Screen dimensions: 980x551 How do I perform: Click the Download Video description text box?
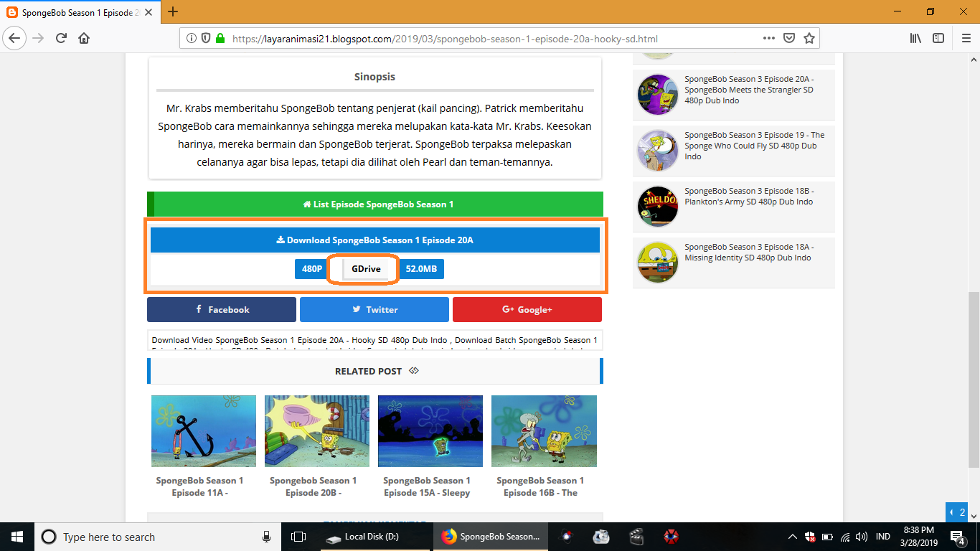tap(375, 340)
